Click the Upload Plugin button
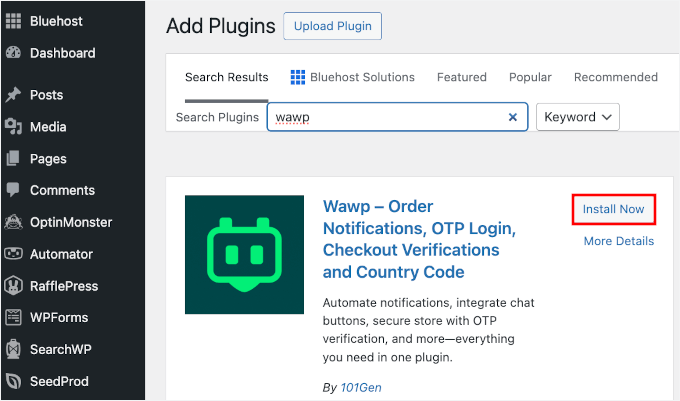Viewport: 680px width, 401px height. [332, 26]
